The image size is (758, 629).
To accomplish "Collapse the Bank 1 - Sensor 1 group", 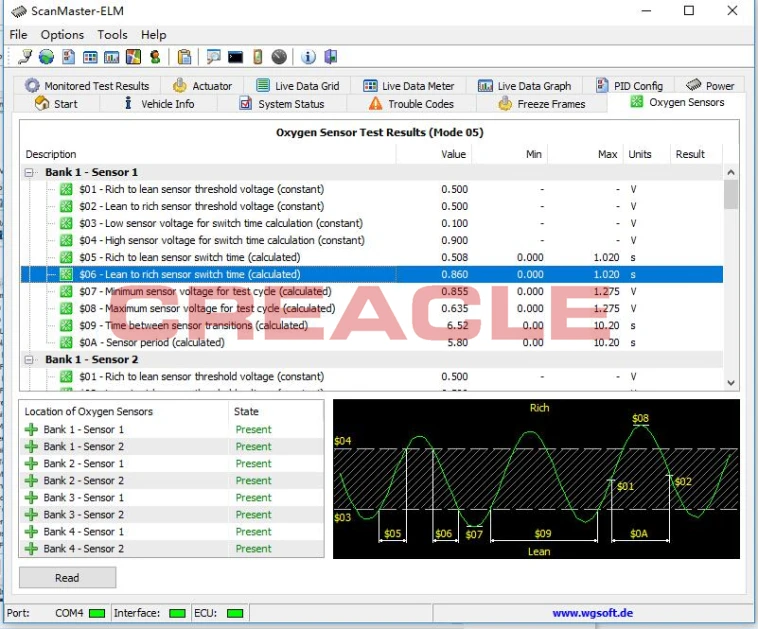I will [29, 173].
